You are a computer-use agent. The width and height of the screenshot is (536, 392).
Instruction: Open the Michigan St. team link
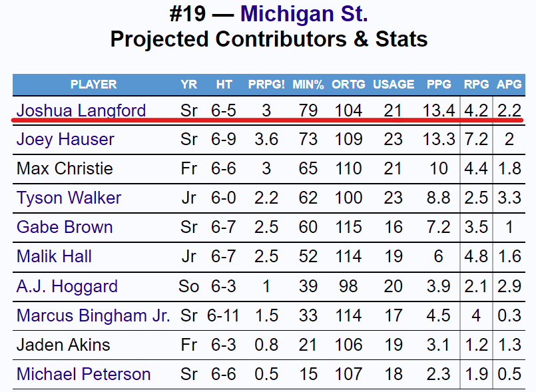304,13
